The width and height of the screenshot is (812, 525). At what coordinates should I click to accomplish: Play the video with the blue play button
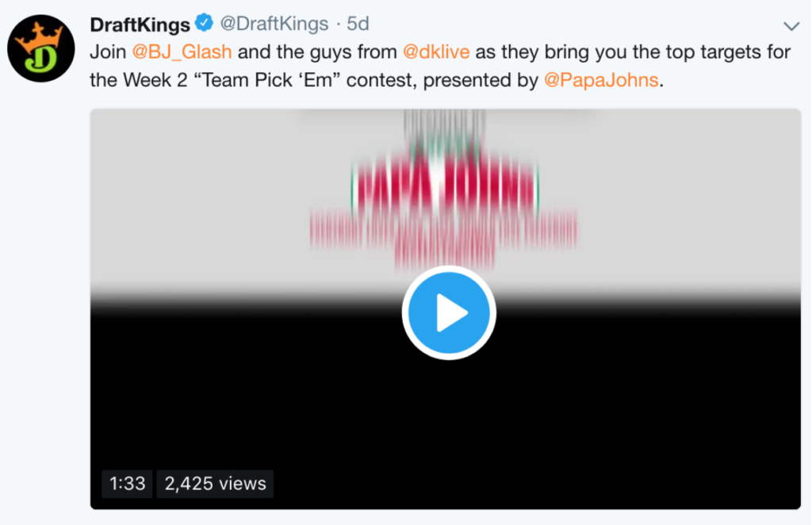coord(449,313)
